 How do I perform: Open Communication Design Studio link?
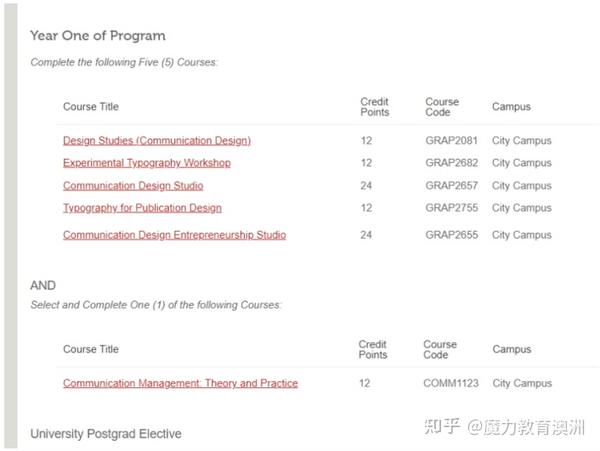133,186
